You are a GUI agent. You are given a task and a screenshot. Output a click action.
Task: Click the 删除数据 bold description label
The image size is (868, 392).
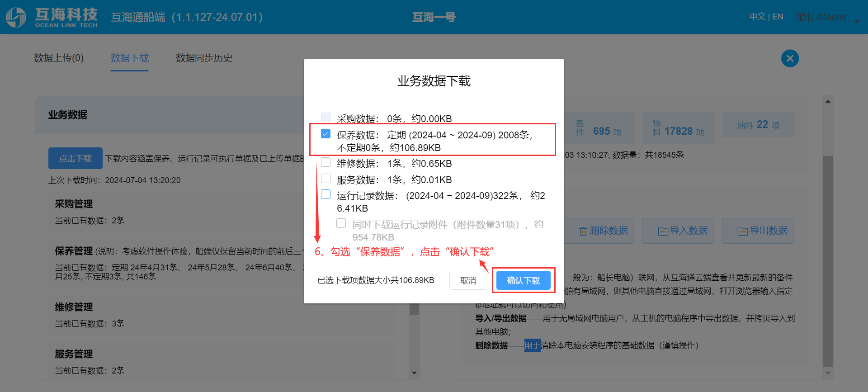[491, 345]
